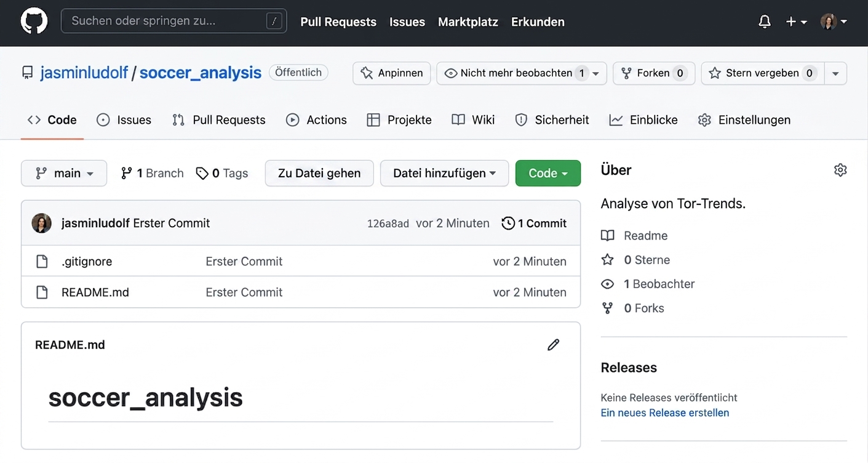Click 'Zu Datei gehen' button

[319, 173]
